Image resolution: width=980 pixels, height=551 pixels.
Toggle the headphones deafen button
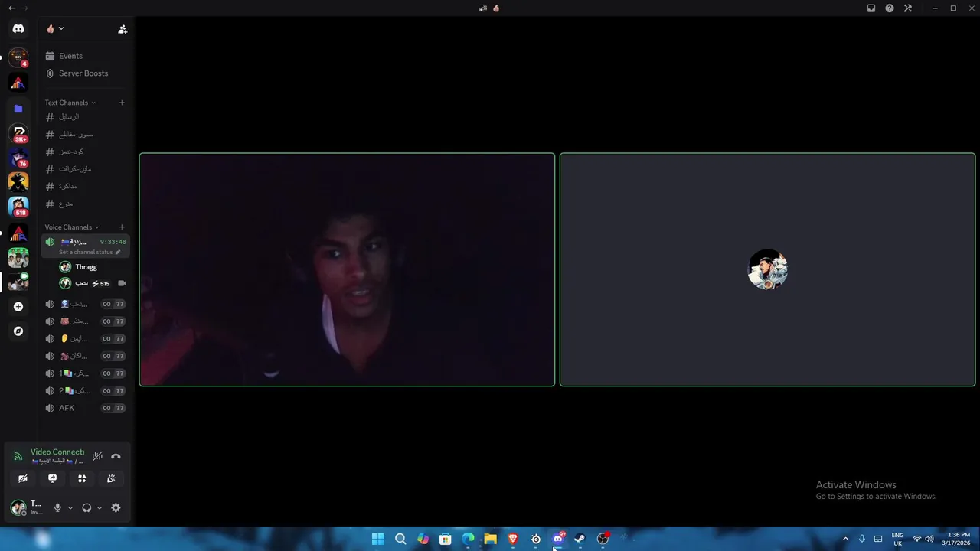click(x=87, y=507)
